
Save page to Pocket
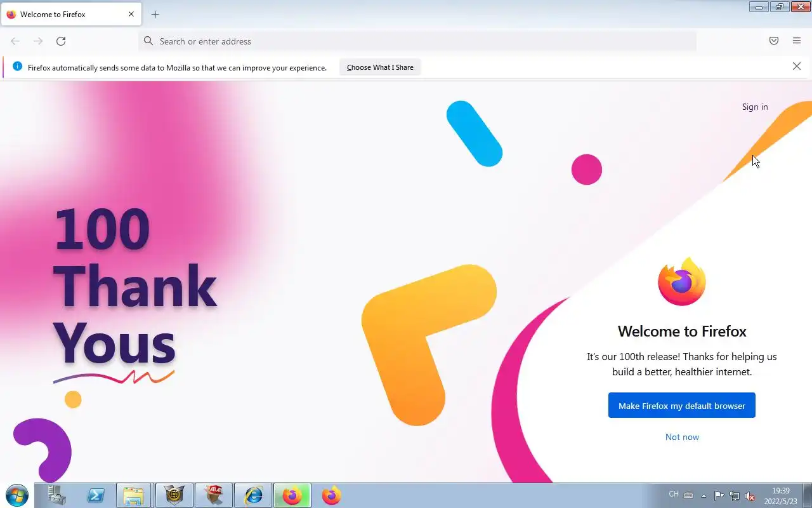coord(774,41)
